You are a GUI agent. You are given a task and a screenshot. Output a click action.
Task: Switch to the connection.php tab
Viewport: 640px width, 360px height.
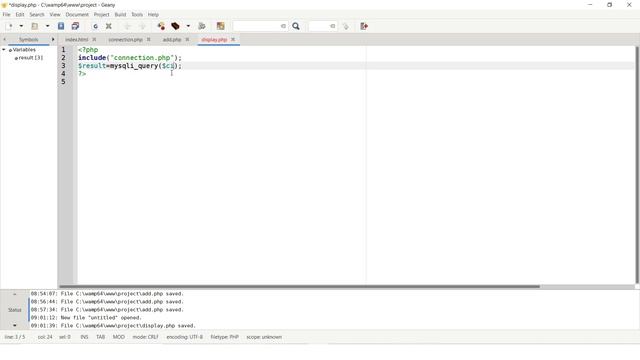click(x=125, y=40)
